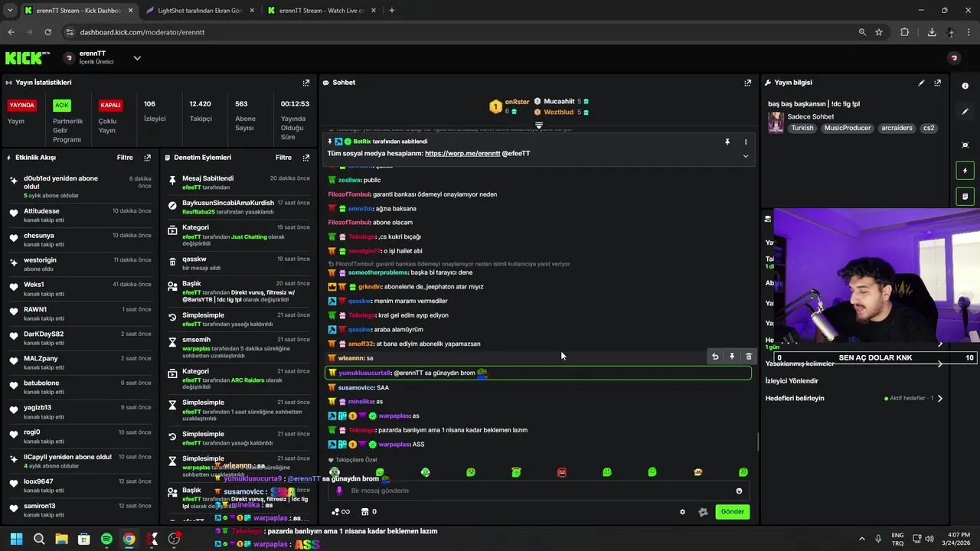Open a new Chrome tab
980x551 pixels.
[x=392, y=11]
